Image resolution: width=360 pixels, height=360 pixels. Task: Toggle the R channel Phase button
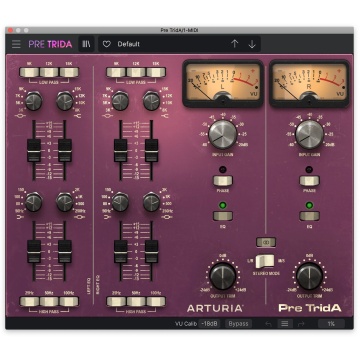coord(309,181)
